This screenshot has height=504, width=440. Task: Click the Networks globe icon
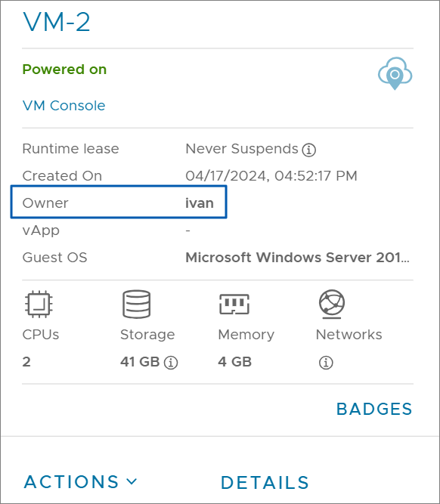click(332, 304)
